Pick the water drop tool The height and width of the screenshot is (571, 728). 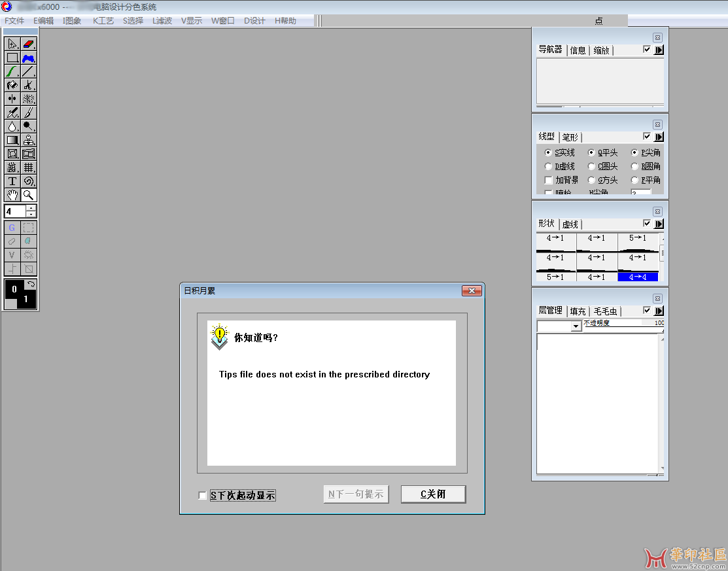(x=12, y=126)
